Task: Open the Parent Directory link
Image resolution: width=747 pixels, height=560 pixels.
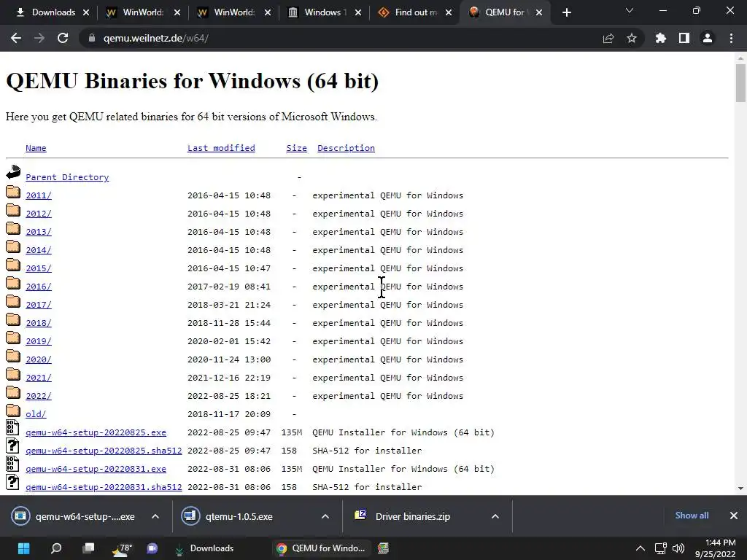Action: pos(67,177)
